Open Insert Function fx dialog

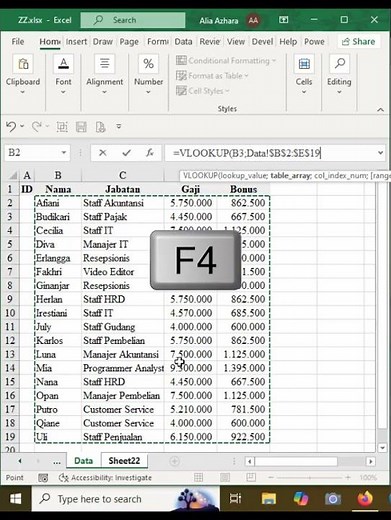[150, 153]
